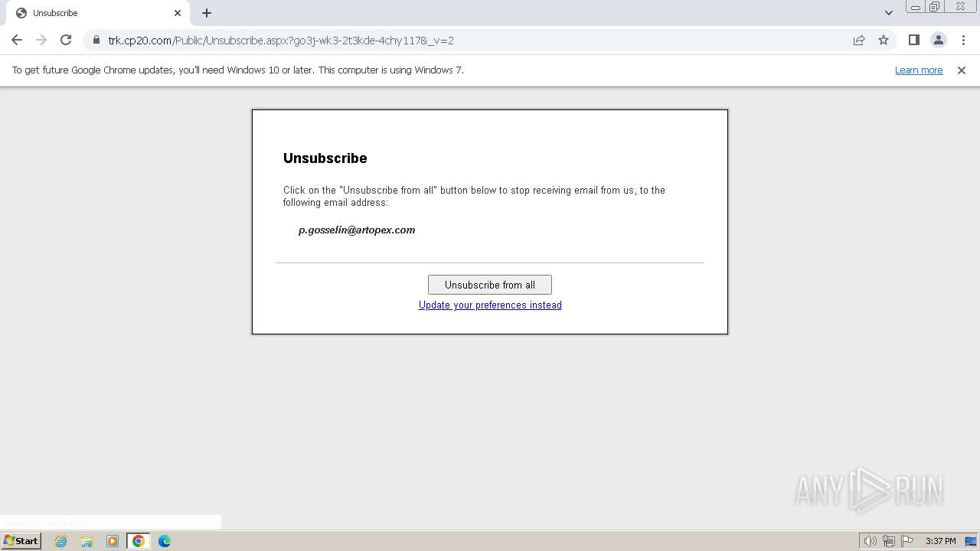980x551 pixels.
Task: Dismiss the Chrome update notification bar
Action: (x=962, y=70)
